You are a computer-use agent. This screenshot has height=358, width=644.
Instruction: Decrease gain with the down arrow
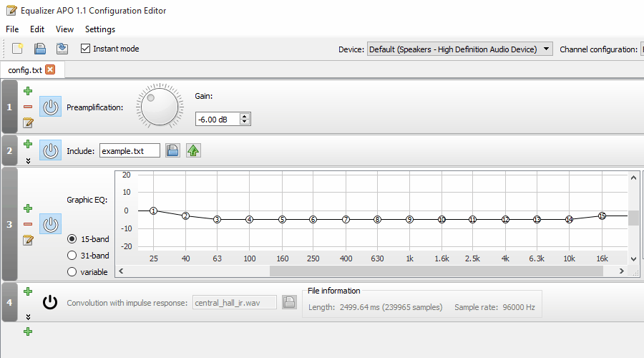coord(245,122)
